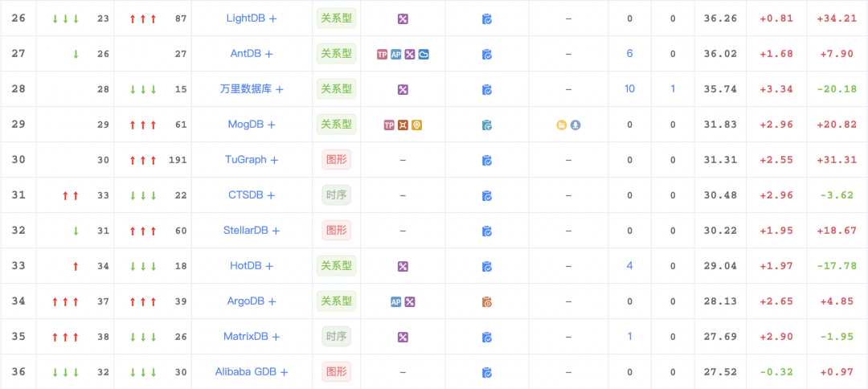Click the +34.21 change value
The image size is (868, 389).
coord(837,18)
